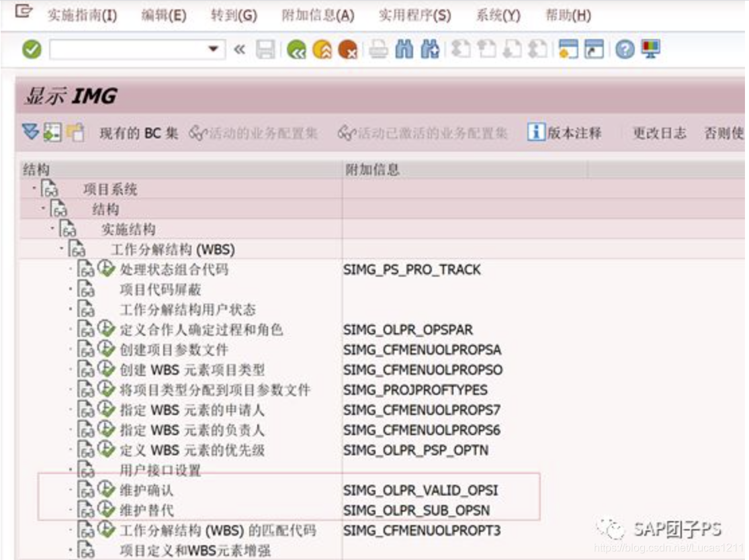
Task: Click the Next Page icon
Action: [x=513, y=49]
